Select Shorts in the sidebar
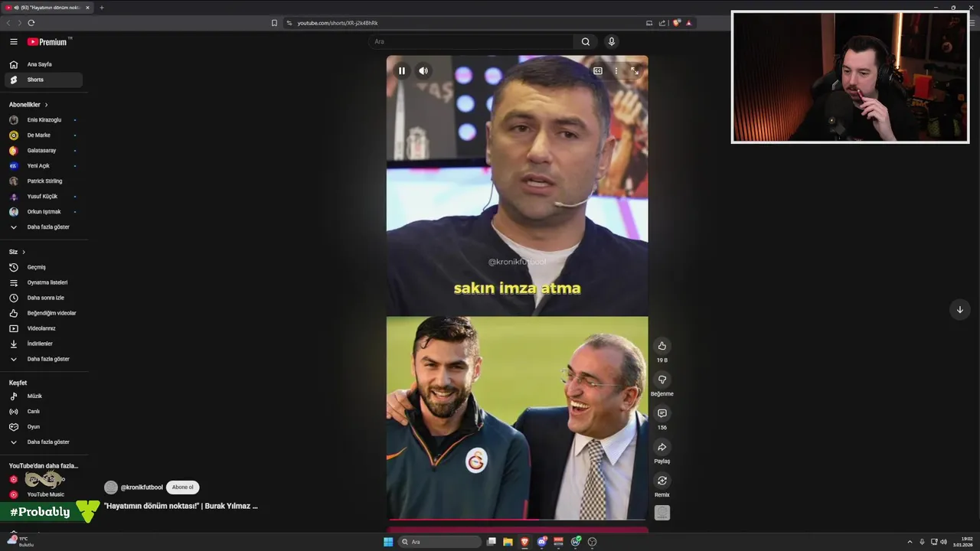The image size is (980, 551). [44, 80]
